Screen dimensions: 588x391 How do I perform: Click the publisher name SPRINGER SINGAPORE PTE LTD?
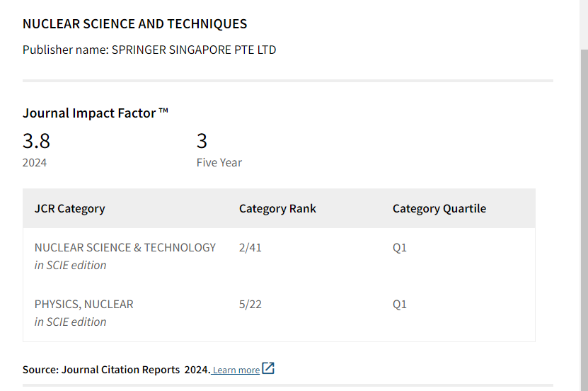coord(193,50)
